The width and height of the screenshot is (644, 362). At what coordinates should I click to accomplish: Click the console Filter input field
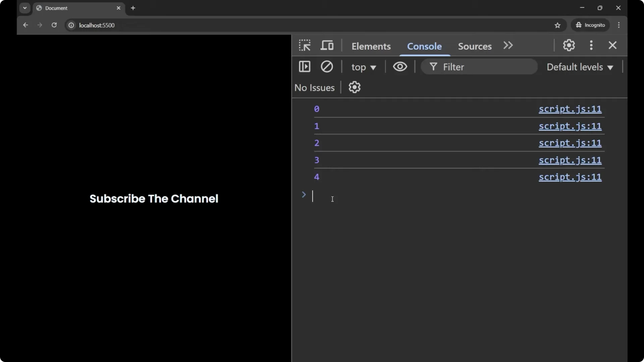coord(480,67)
